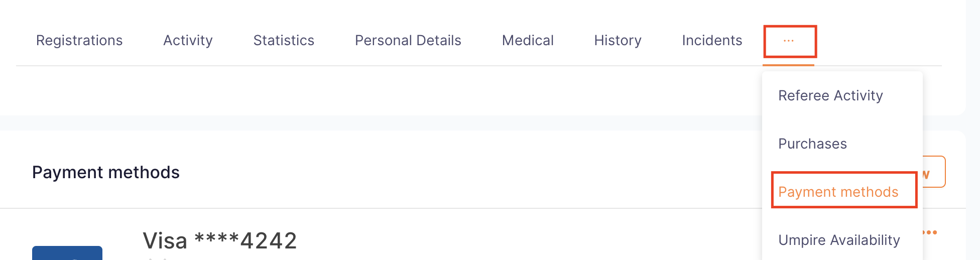This screenshot has width=980, height=260.
Task: Click the Payment methods section heading
Action: coord(106,172)
